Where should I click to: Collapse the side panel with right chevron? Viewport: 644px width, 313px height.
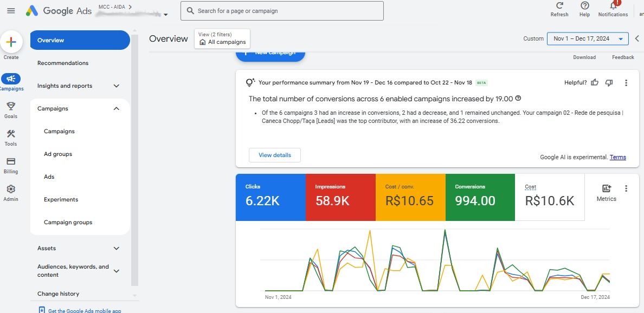(x=637, y=38)
